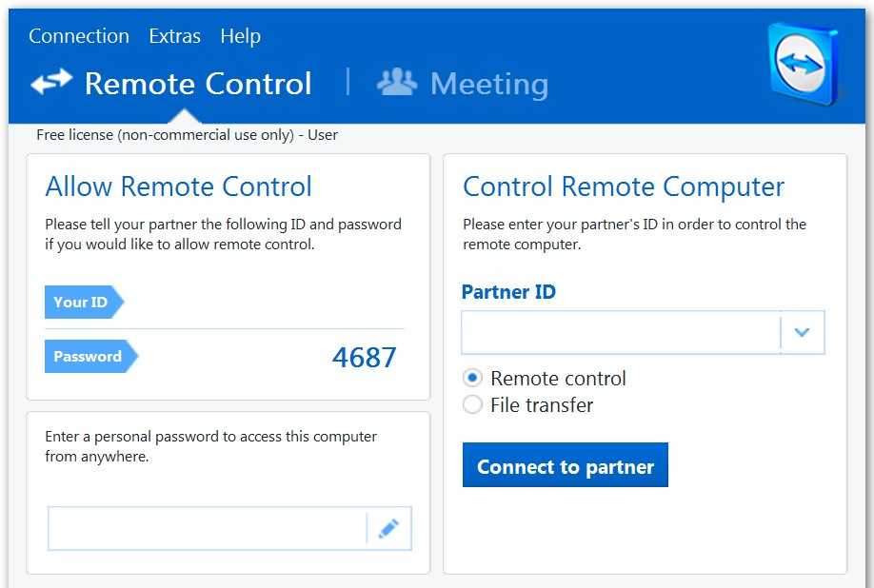Click the personal password input field
This screenshot has width=874, height=588.
(207, 529)
